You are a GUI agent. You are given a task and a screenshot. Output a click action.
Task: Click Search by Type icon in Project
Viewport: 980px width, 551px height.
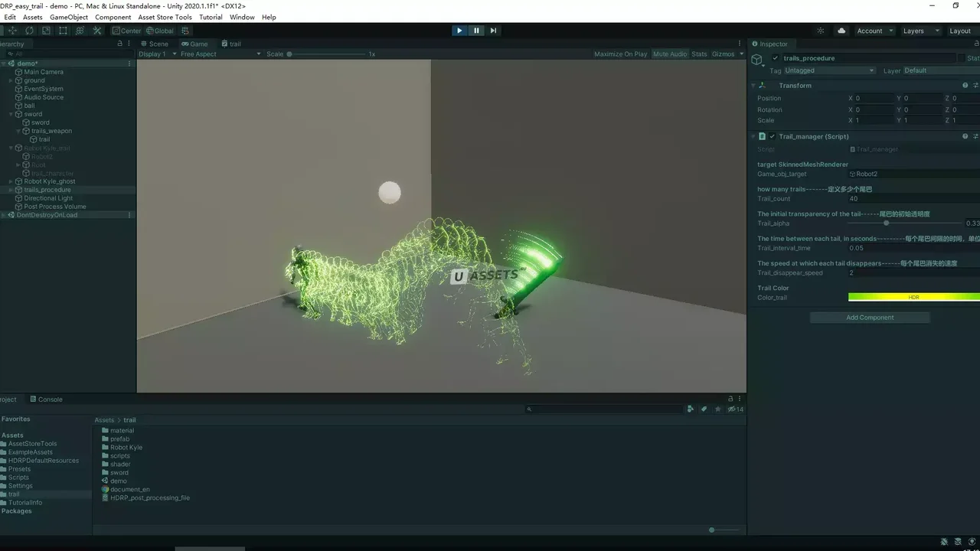point(691,409)
